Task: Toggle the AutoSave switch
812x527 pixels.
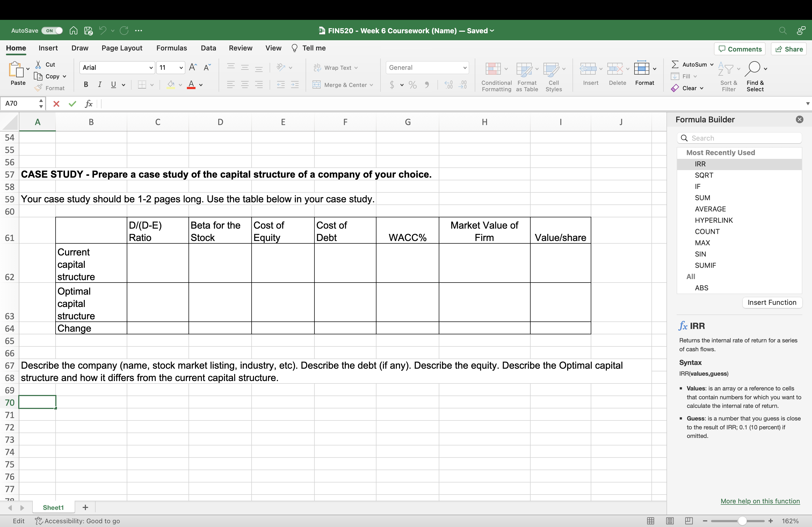Action: [52, 31]
